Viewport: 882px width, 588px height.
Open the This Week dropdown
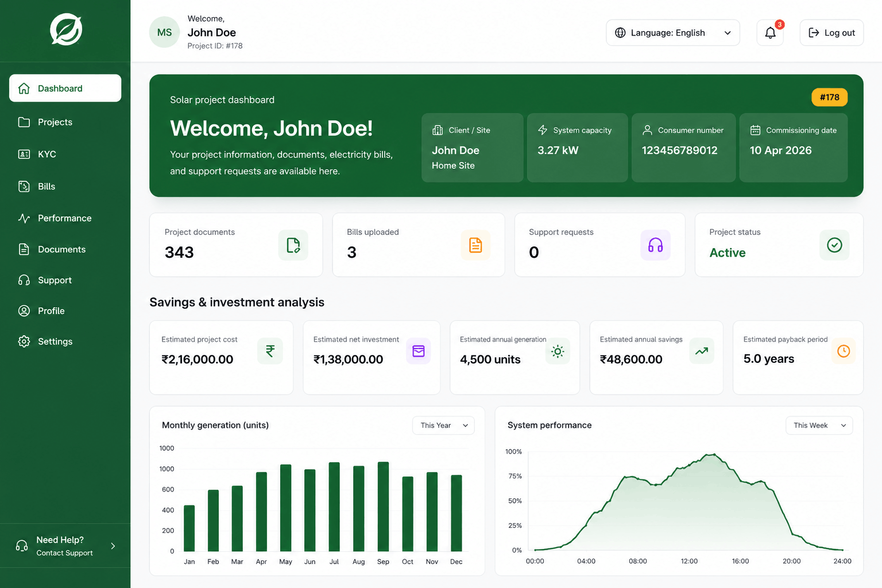click(819, 425)
